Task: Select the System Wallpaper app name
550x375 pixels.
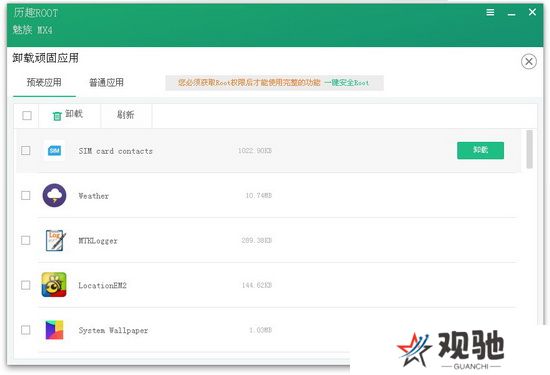Action: pyautogui.click(x=113, y=330)
